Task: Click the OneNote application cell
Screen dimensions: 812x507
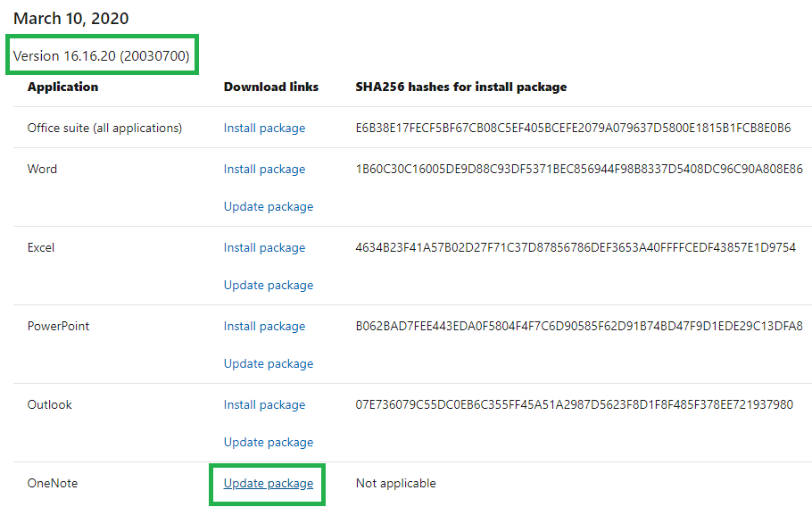Action: pos(53,483)
